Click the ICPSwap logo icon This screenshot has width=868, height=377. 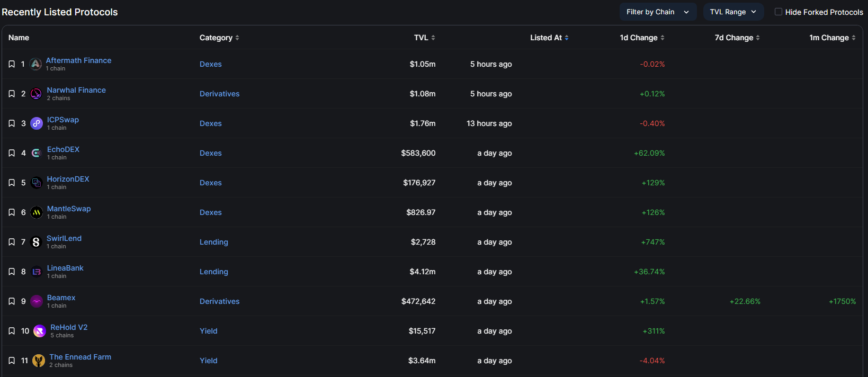[36, 123]
